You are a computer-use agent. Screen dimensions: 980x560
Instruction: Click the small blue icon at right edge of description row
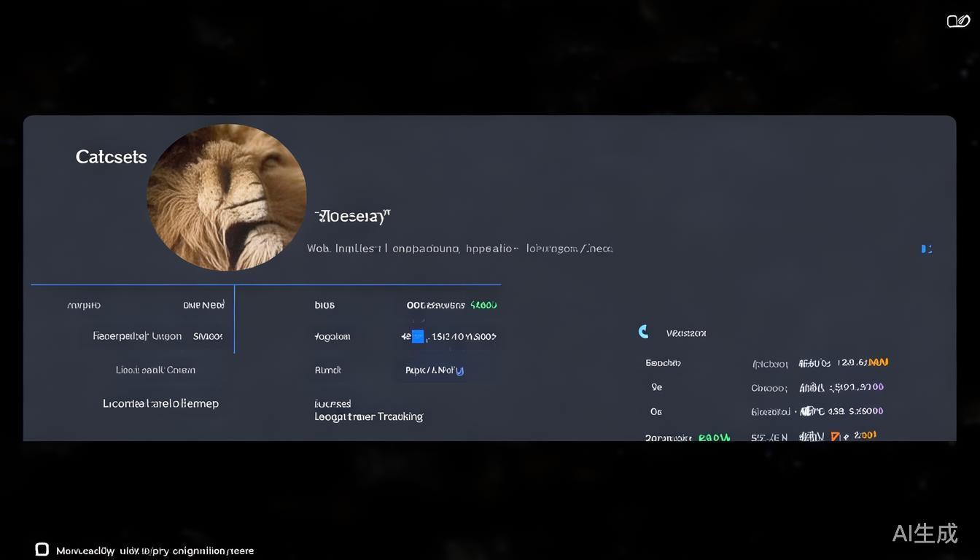tap(926, 249)
